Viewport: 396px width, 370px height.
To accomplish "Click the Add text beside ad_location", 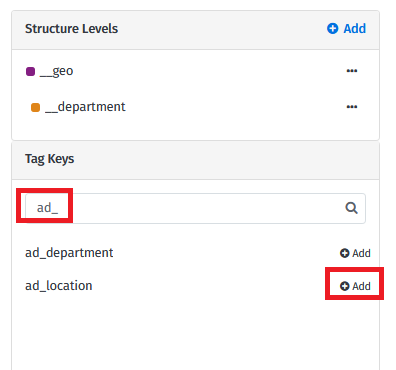I will pos(362,286).
